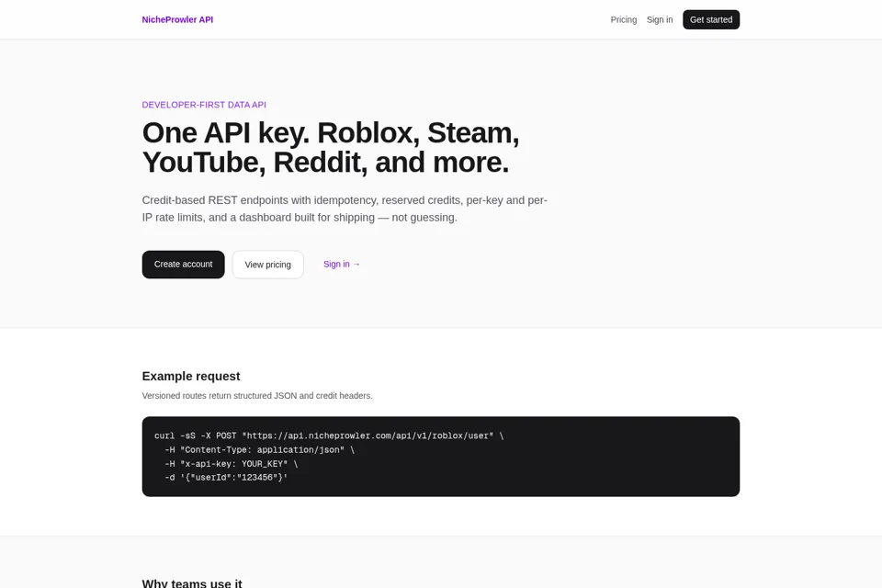Click the One API key headline
The image size is (882, 588).
[x=330, y=147]
